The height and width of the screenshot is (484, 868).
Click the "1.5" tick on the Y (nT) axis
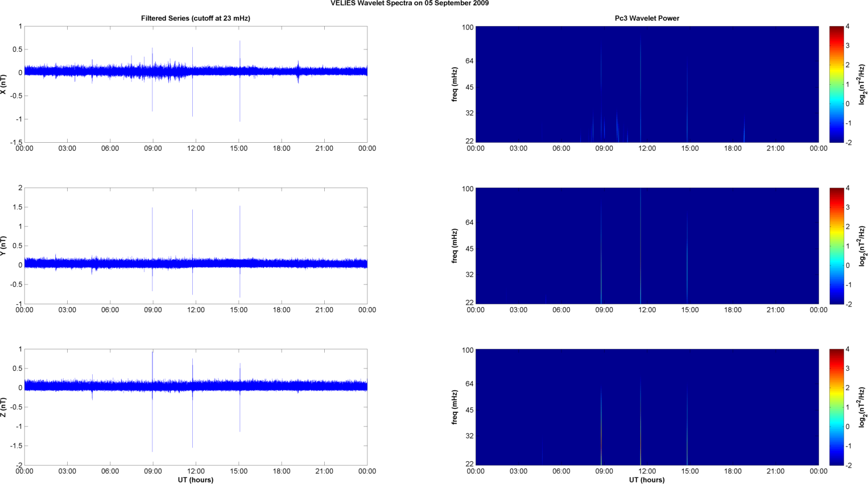pos(18,207)
